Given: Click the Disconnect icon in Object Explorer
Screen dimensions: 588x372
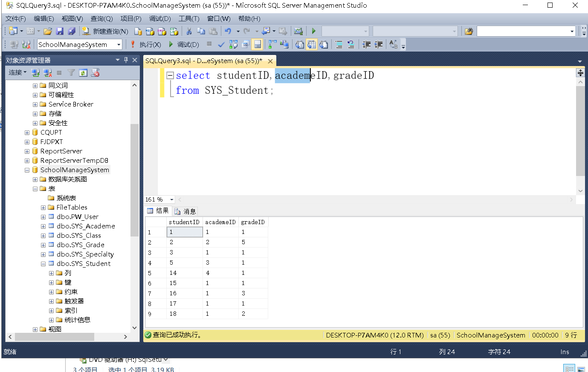Looking at the screenshot, I should click(47, 73).
